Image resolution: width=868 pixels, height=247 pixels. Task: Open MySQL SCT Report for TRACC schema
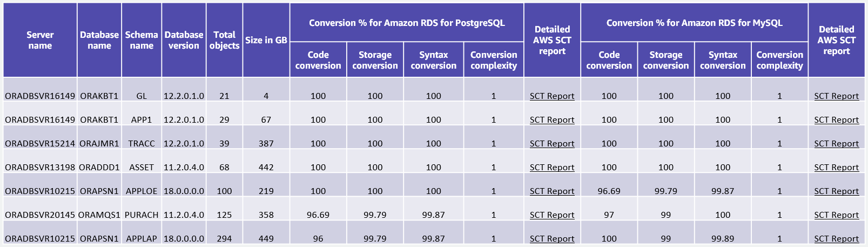836,144
